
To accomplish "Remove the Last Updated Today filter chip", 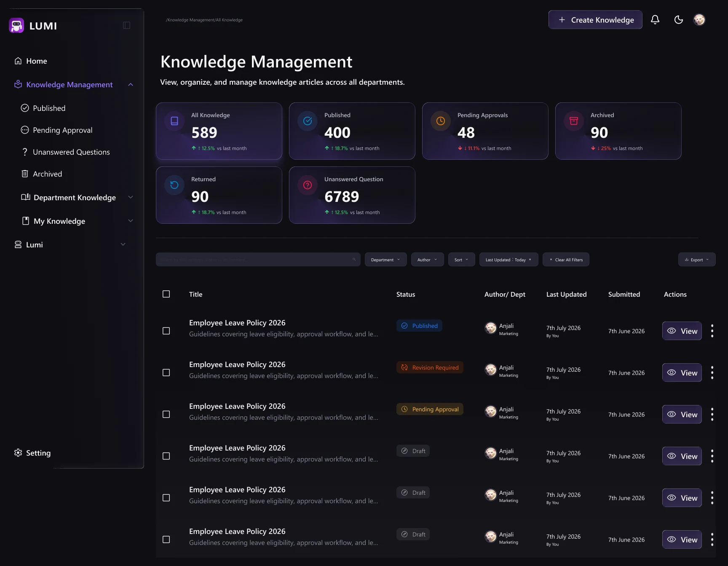I will [530, 260].
